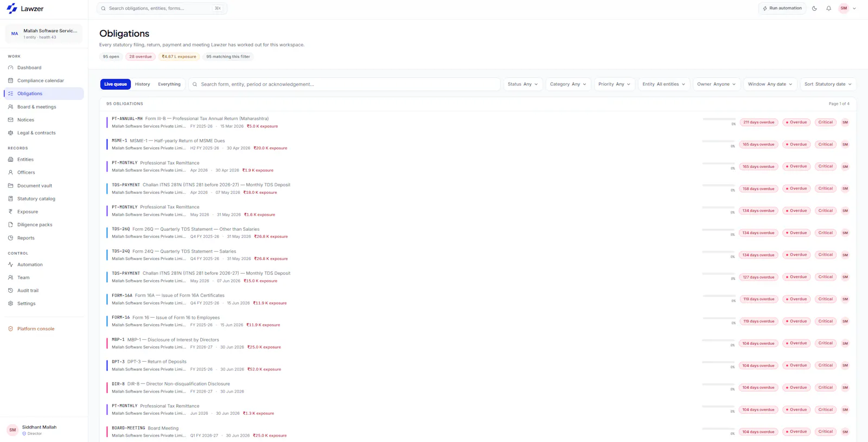Select Obligations in the sidebar

pos(44,94)
